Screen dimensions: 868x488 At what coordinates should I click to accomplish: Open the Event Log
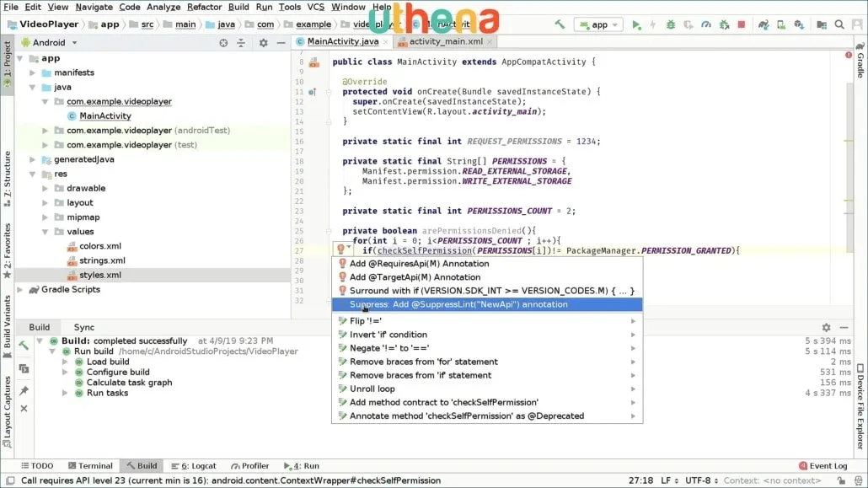[823, 466]
